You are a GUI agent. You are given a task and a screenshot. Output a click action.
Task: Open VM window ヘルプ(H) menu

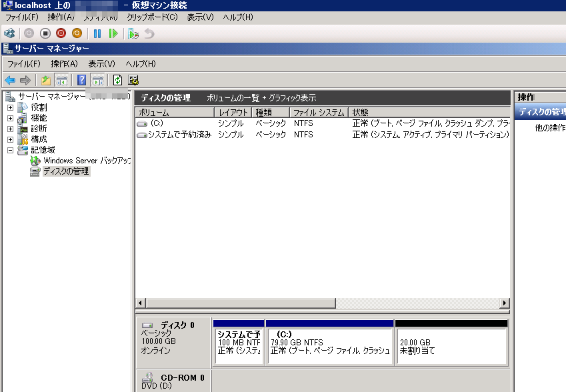pyautogui.click(x=238, y=17)
